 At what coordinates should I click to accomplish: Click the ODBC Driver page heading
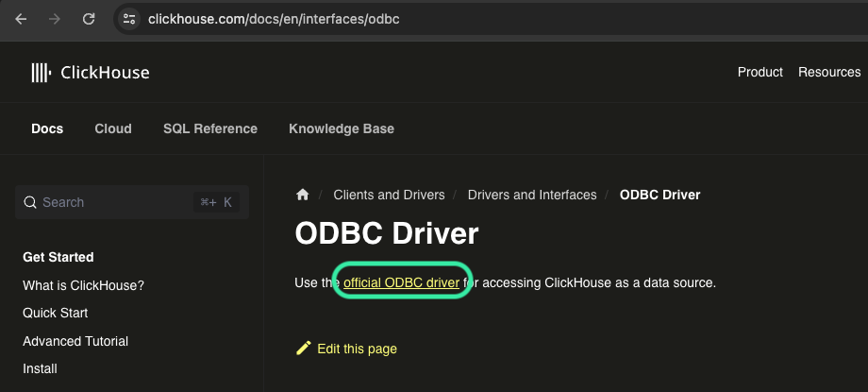[387, 233]
